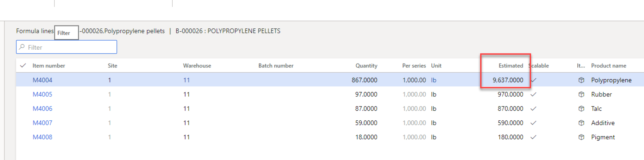The image size is (644, 160).
Task: Toggle Scalable checkmark for Rubber row
Action: point(534,94)
